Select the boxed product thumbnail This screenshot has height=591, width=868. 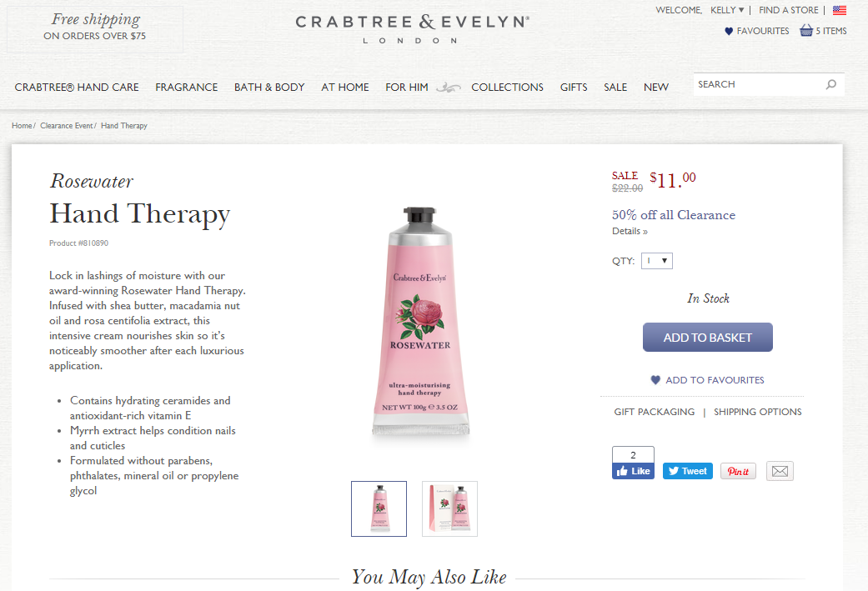(449, 508)
